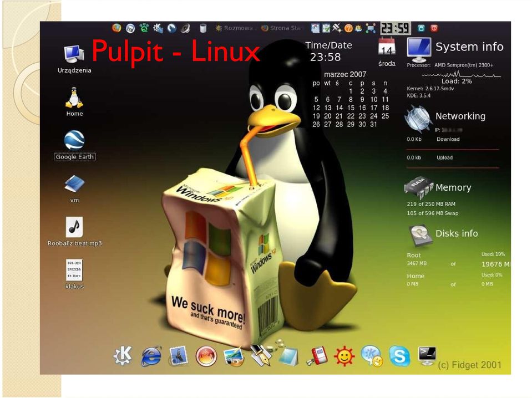Image resolution: width=532 pixels, height=398 pixels.
Task: Click the speaker sound icon in panel
Action: [186, 28]
